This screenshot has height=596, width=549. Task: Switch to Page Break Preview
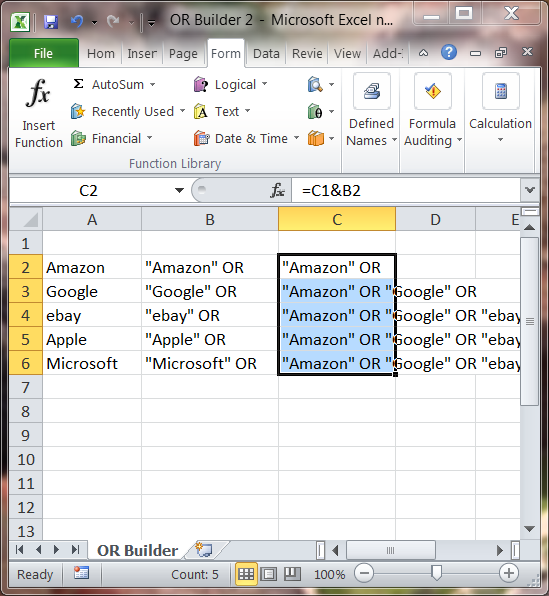click(292, 574)
